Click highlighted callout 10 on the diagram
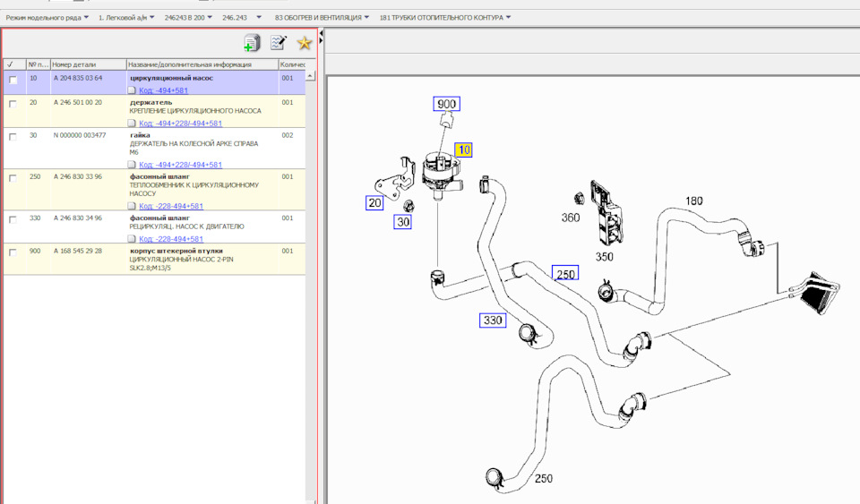The image size is (860, 504). (464, 150)
